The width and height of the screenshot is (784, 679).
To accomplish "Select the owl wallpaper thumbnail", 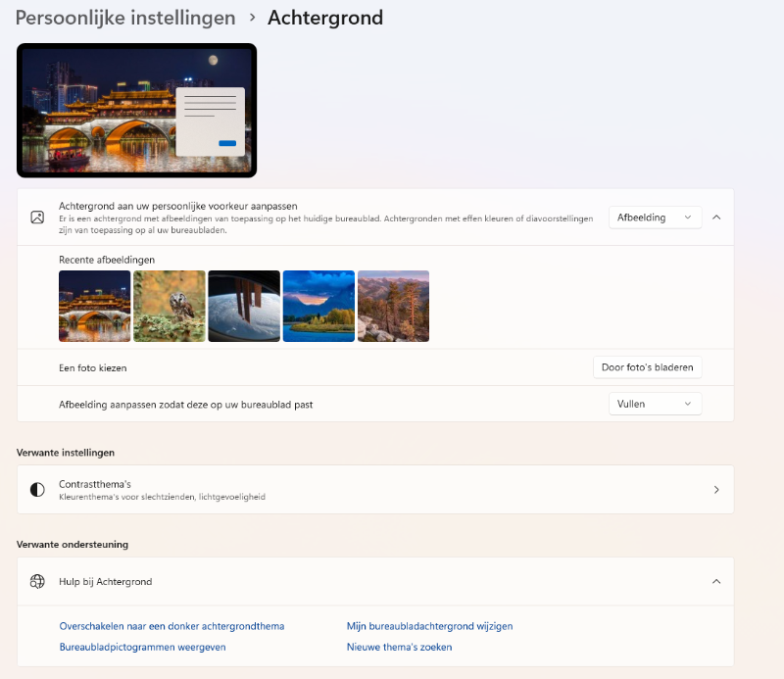I will pyautogui.click(x=170, y=306).
